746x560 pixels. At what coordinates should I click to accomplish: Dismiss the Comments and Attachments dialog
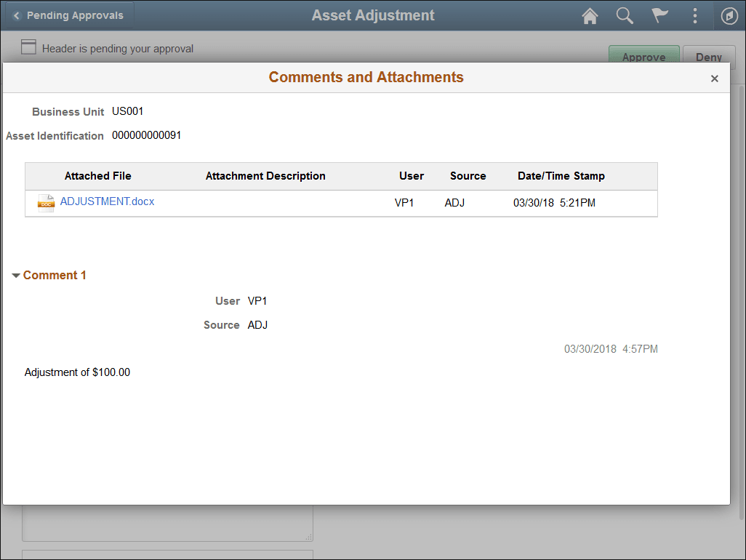point(714,78)
